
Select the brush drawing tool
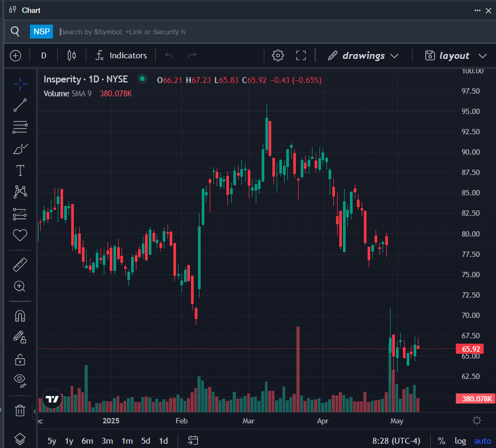(20, 149)
